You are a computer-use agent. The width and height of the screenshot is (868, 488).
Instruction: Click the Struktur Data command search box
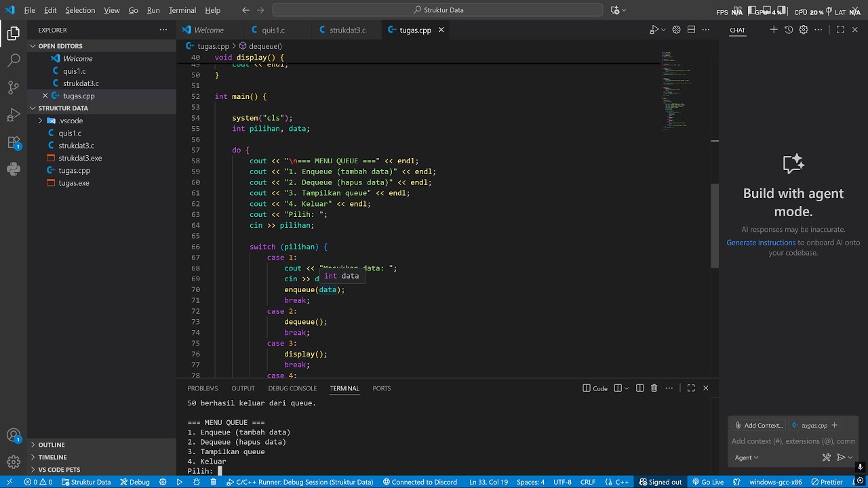click(437, 10)
